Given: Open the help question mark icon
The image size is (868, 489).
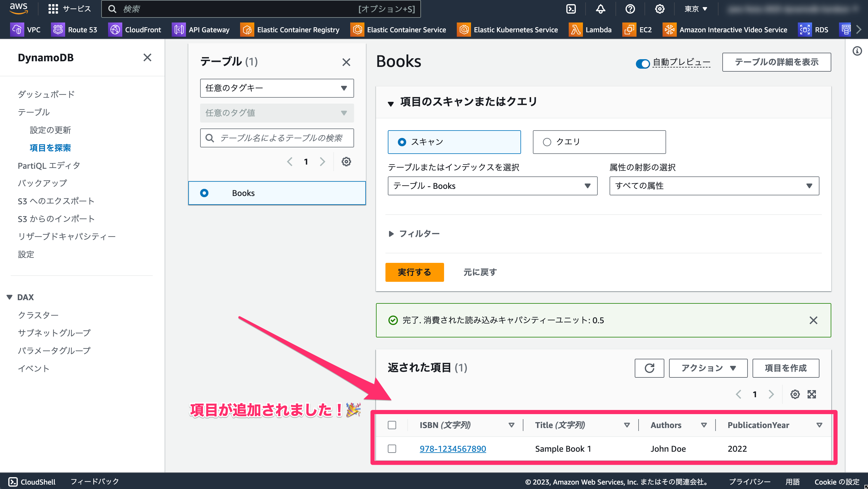Looking at the screenshot, I should [630, 9].
